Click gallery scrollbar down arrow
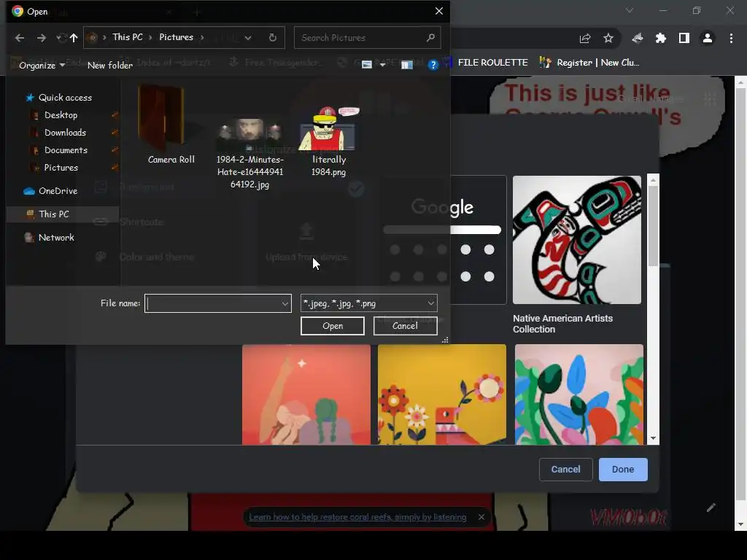Viewport: 747px width, 560px height. 653,438
